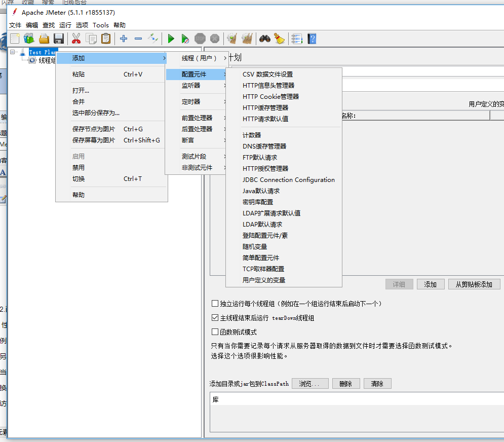Viewport: 504px width, 442px height.
Task: Click the Copy icon in toolbar
Action: 91,39
